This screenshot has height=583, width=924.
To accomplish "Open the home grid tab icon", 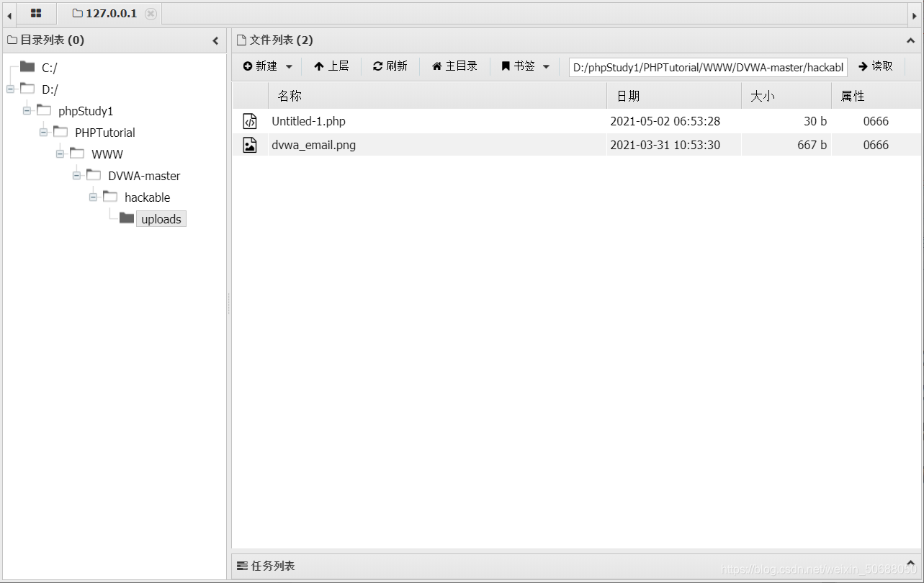I will tap(36, 14).
